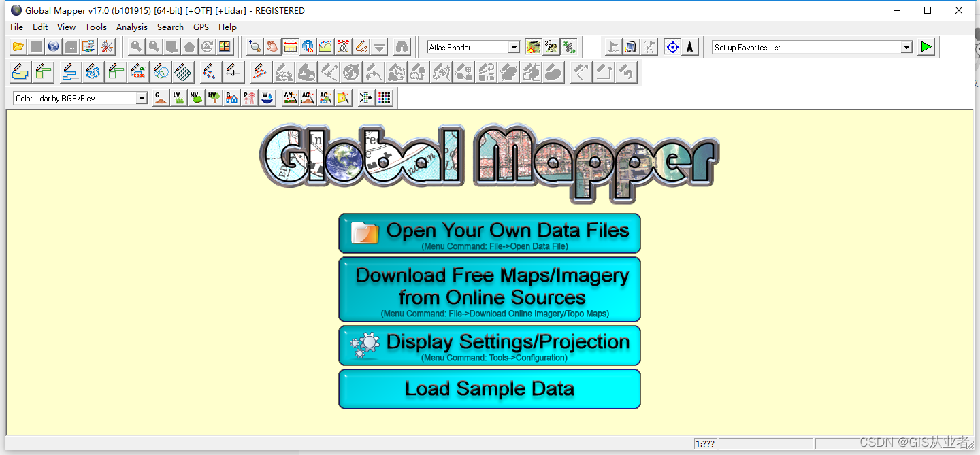Click the black GPS vessel arrow icon
This screenshot has height=455, width=980.
point(690,47)
